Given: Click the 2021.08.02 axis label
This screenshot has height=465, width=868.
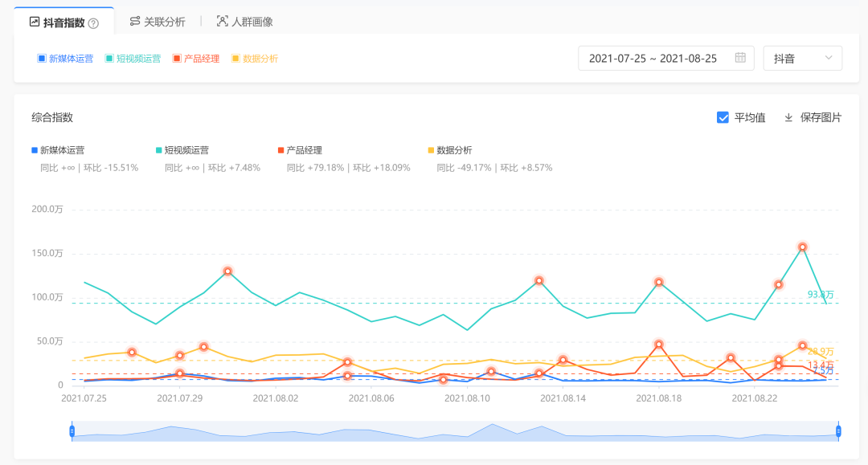Looking at the screenshot, I should point(276,398).
